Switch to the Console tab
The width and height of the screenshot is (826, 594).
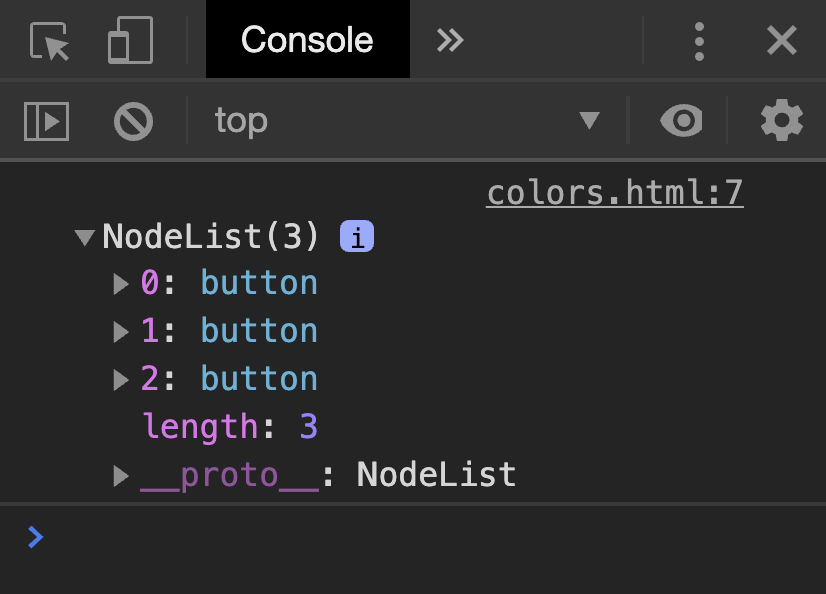[307, 40]
